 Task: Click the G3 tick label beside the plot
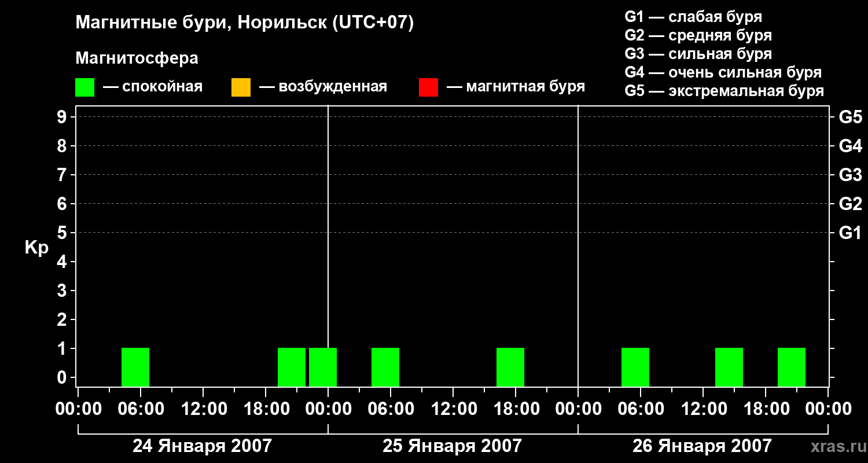pos(851,175)
